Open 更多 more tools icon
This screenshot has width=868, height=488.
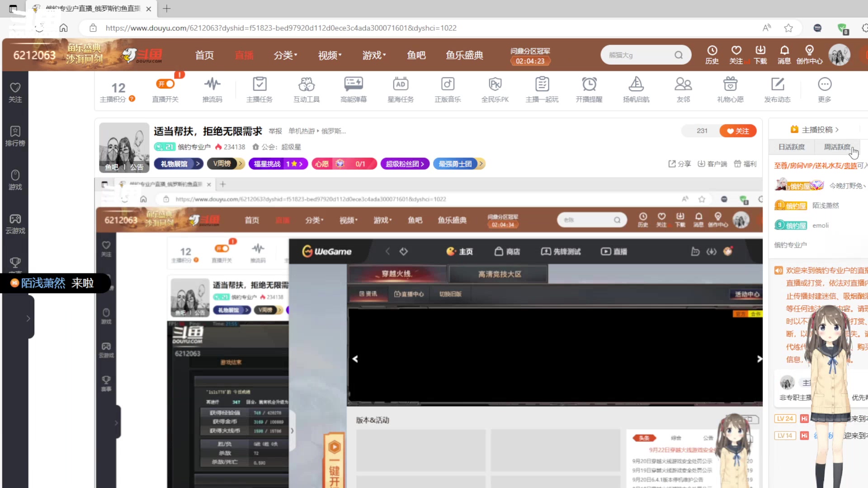825,90
